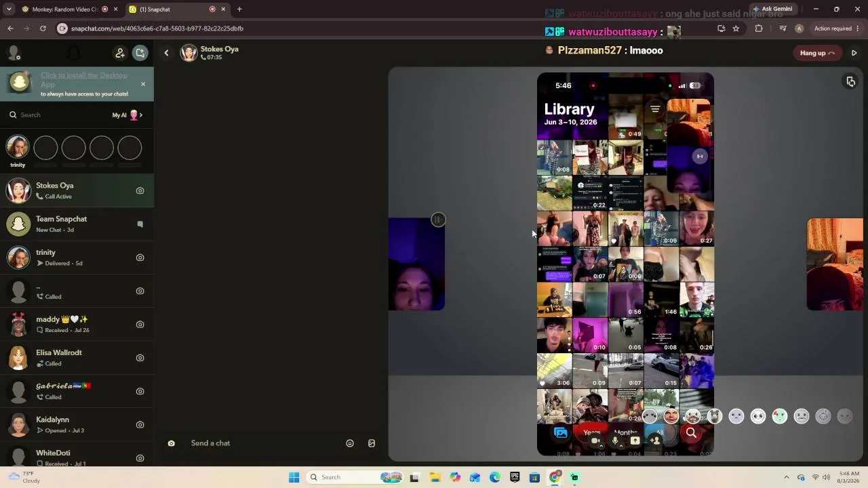Open the Team Snapchat chat
Image resolution: width=868 pixels, height=488 pixels.
tap(77, 224)
